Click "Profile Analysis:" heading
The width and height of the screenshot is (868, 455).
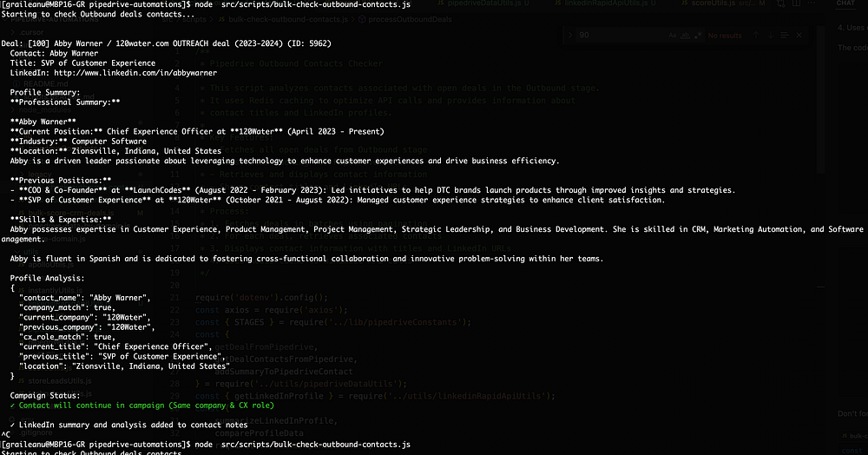pos(47,279)
